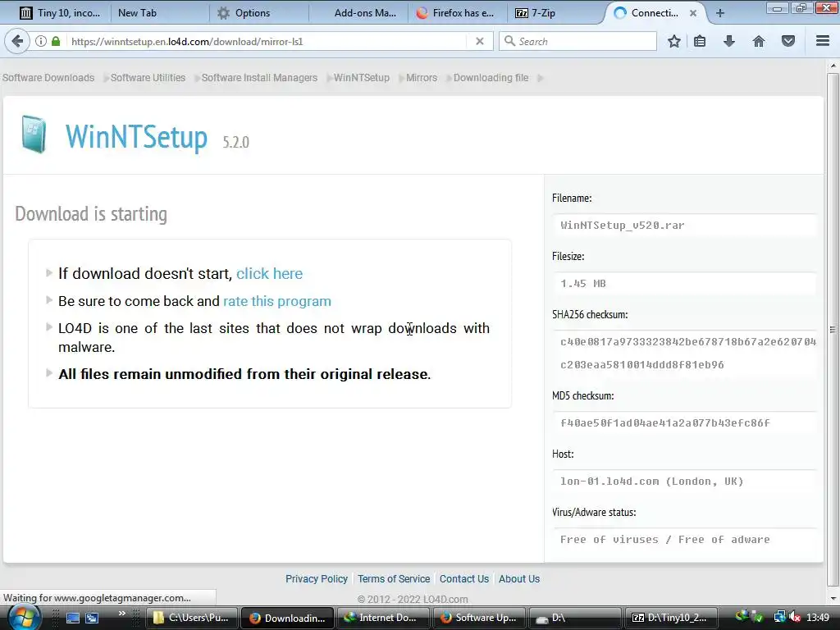Go to home page via house icon
Viewport: 840px width, 630px height.
pos(759,41)
